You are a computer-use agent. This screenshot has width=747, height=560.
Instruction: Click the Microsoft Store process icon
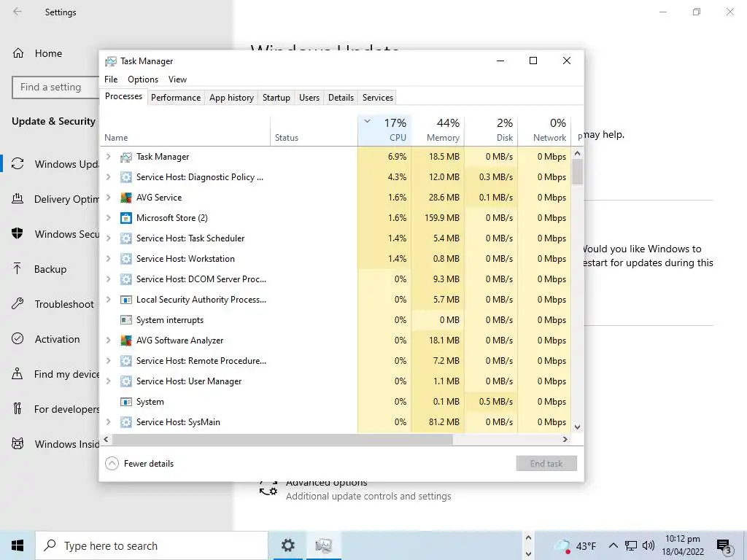(125, 218)
